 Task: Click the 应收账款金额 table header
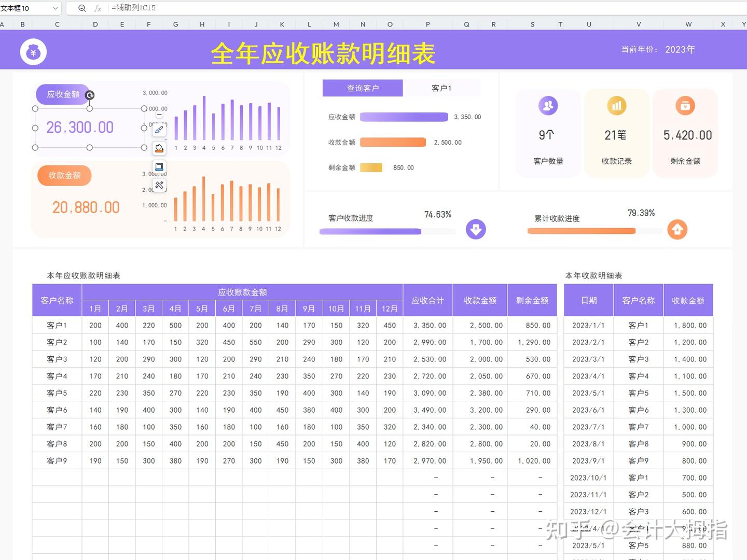point(242,292)
